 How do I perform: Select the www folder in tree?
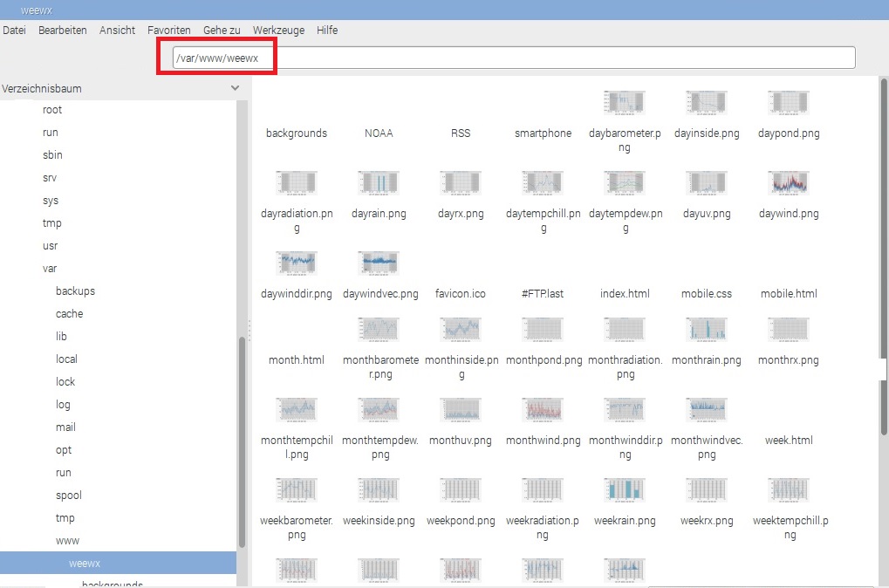pyautogui.click(x=67, y=541)
